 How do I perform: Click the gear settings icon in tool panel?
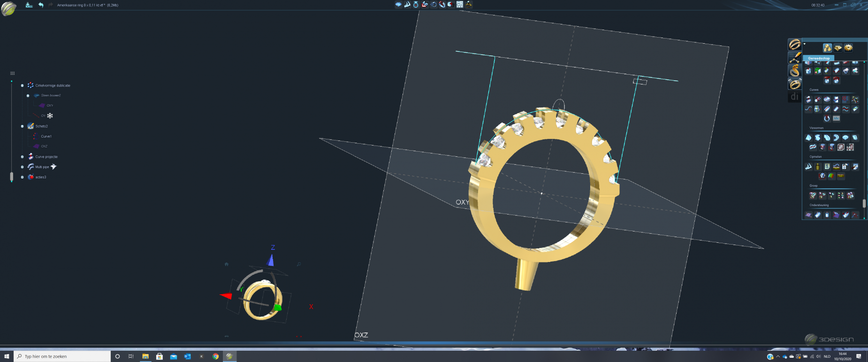(848, 48)
